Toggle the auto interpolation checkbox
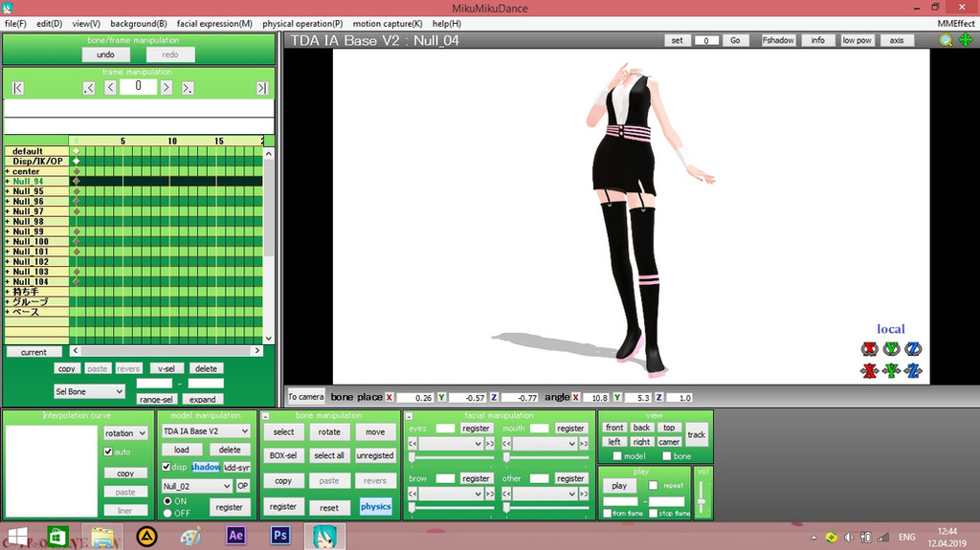 coord(108,451)
